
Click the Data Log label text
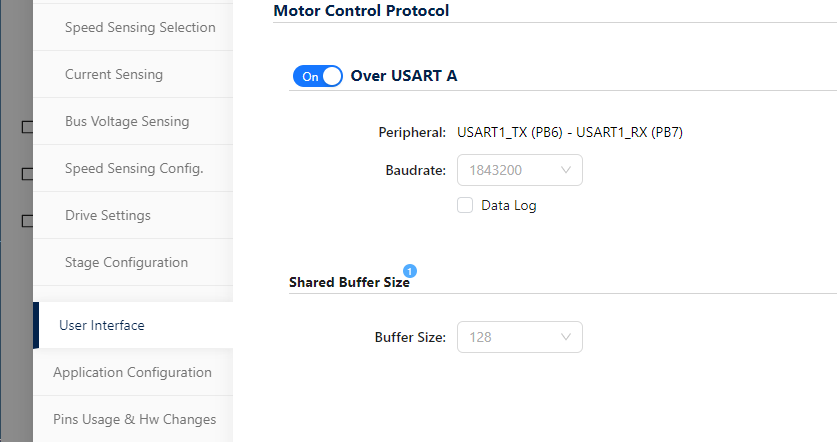click(x=509, y=206)
